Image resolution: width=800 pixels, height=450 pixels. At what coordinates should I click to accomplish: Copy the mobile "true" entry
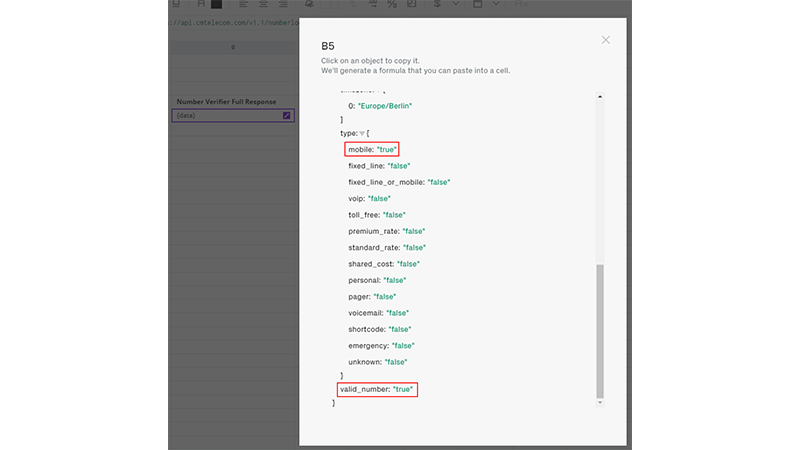[x=373, y=149]
